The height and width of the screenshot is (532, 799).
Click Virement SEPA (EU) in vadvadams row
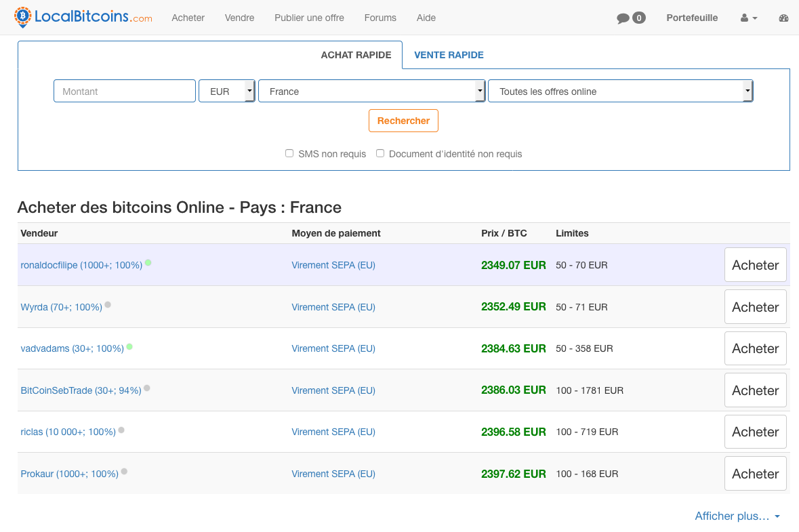[333, 348]
